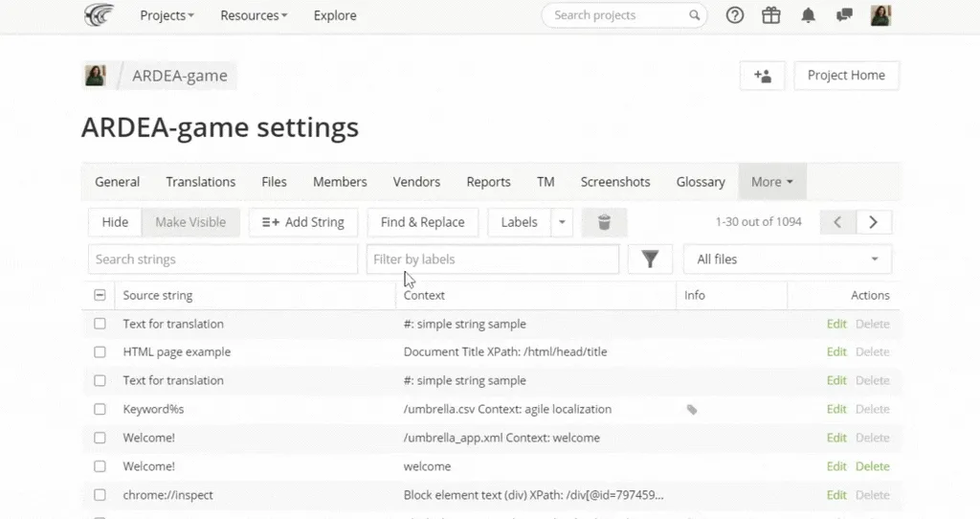
Task: Click the filter funnel icon
Action: [650, 259]
